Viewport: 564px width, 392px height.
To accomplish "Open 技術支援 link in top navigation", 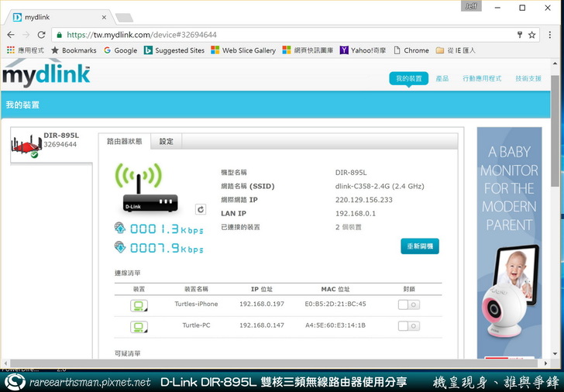I will pos(528,78).
